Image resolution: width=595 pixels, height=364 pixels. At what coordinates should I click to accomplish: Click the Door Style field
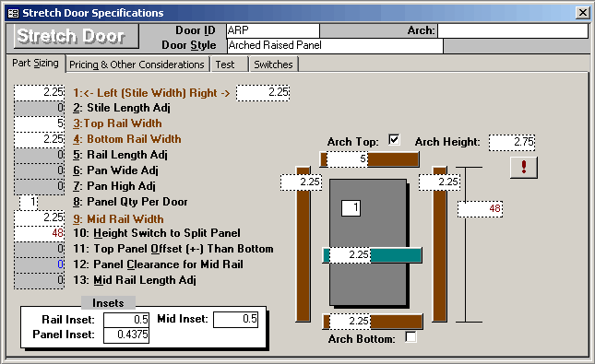(335, 45)
